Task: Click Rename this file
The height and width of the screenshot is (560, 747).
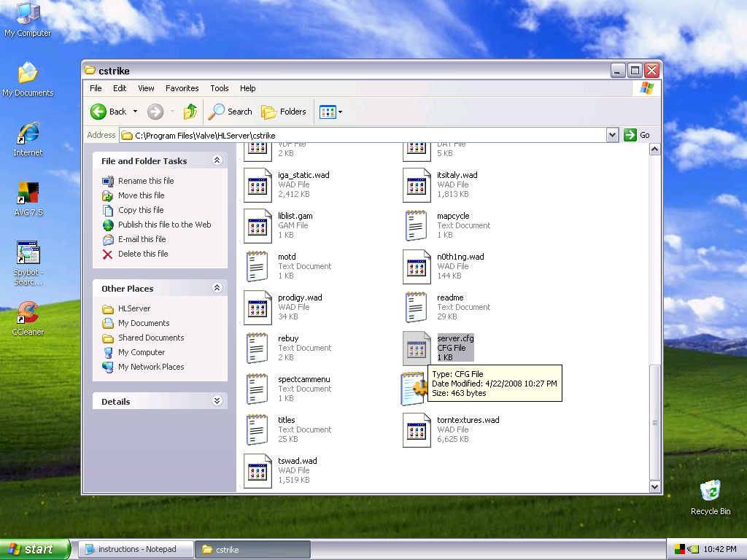Action: pos(146,181)
